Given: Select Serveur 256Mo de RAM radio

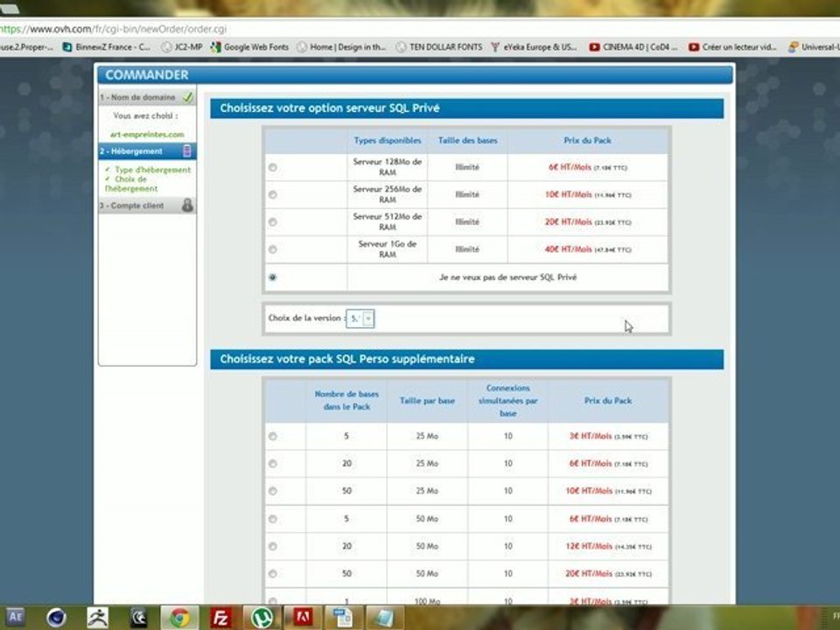Looking at the screenshot, I should pos(273,195).
